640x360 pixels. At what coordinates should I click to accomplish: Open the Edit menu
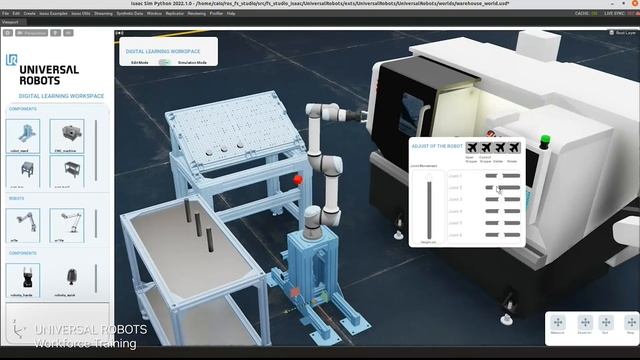[16, 13]
